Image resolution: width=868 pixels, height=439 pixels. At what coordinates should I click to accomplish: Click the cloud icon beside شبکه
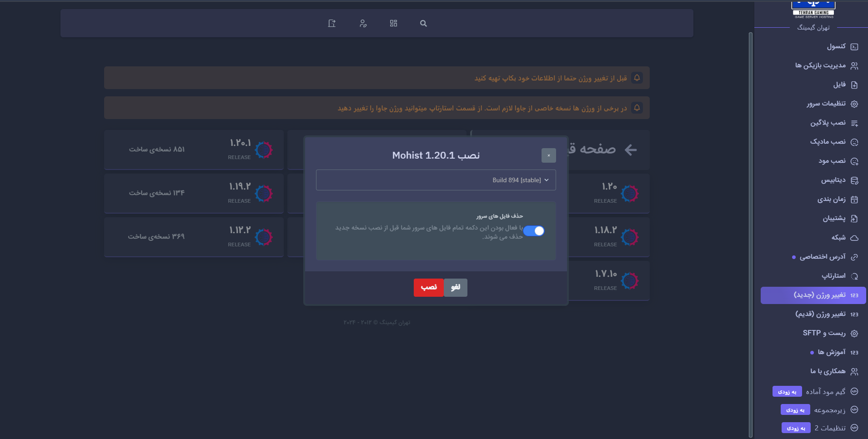tap(854, 238)
